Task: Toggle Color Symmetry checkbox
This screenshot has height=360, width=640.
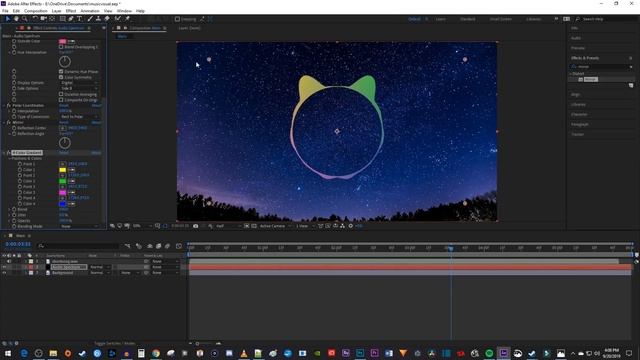Action: [61, 77]
